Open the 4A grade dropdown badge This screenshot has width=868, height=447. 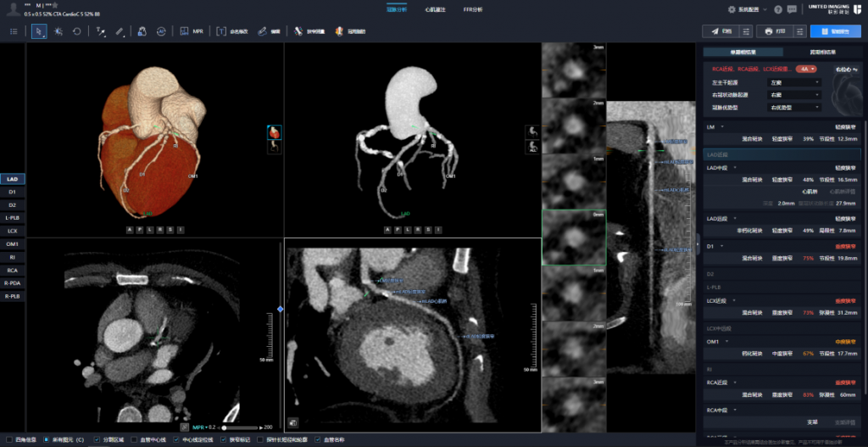806,69
